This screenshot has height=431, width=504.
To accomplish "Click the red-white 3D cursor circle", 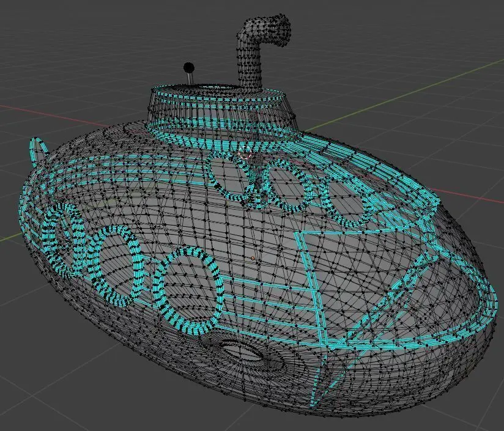I will tap(245, 152).
